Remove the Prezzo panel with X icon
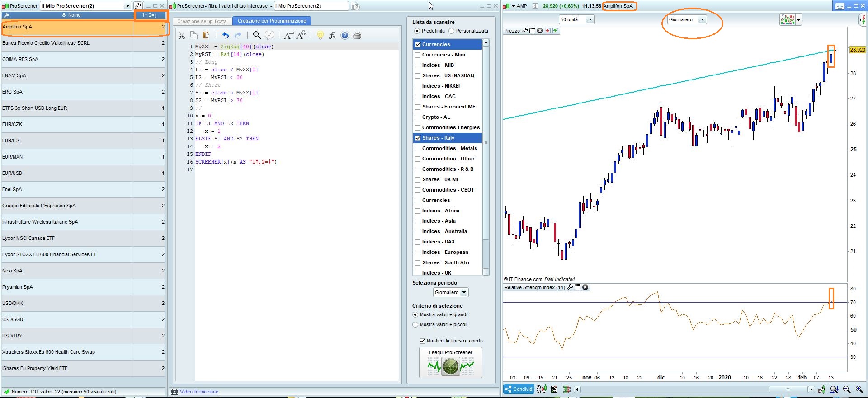The image size is (868, 398). (540, 31)
